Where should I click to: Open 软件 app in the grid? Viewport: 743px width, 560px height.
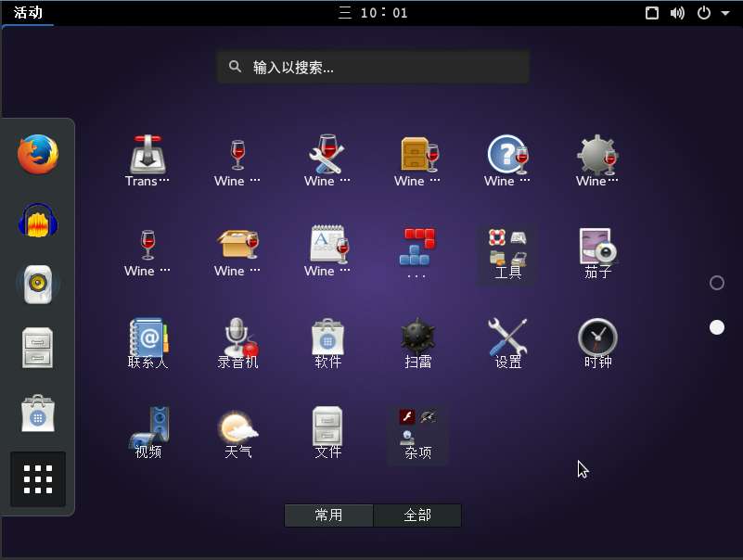(327, 343)
